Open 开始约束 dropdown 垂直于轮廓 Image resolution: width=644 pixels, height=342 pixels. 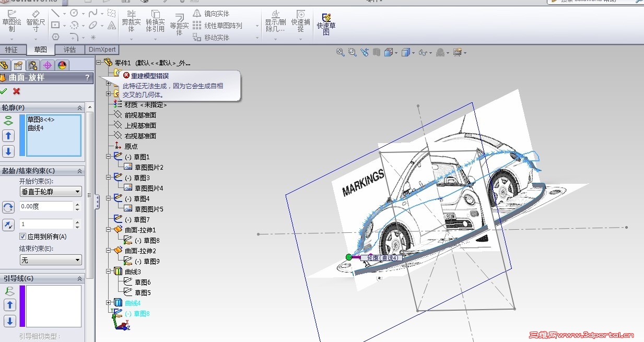[51, 192]
